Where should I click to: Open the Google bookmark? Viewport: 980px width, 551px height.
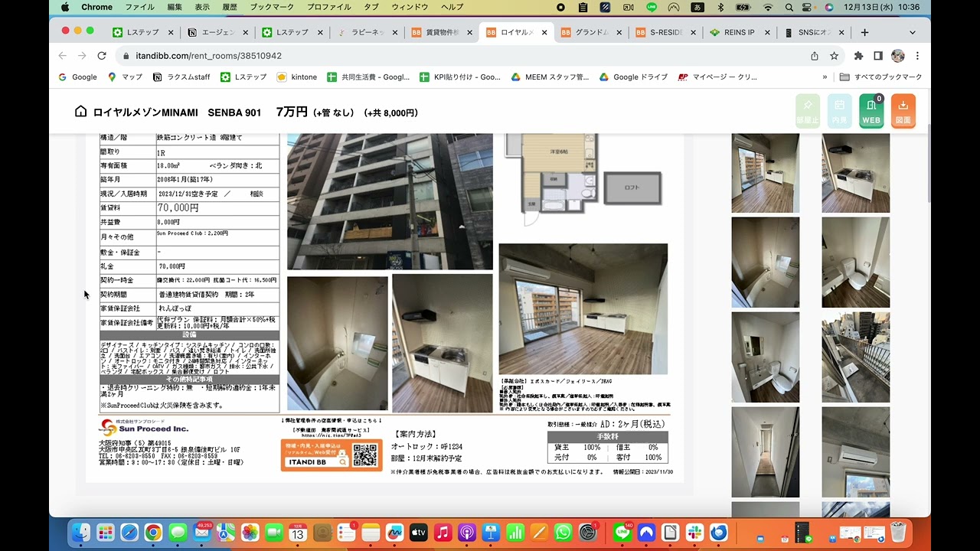(x=78, y=77)
